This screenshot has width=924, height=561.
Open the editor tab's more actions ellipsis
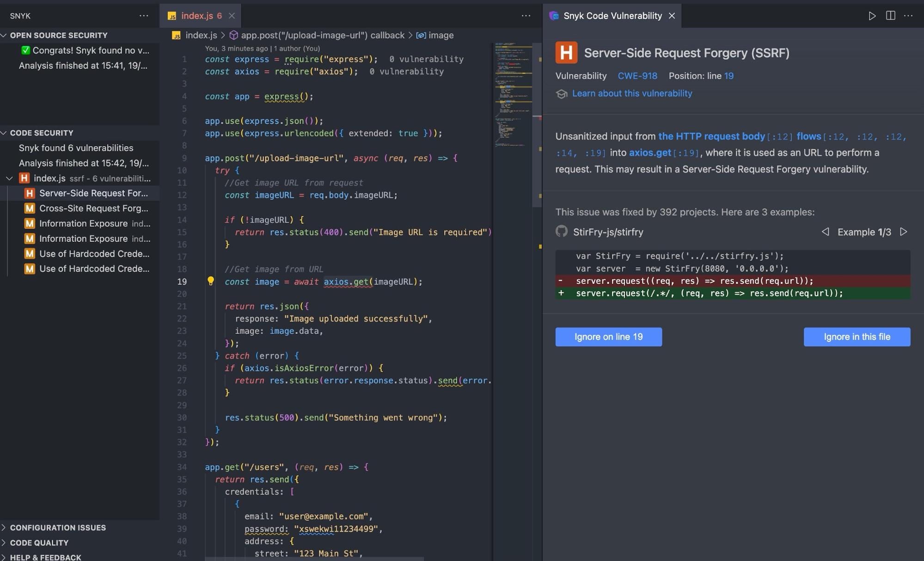coord(526,16)
